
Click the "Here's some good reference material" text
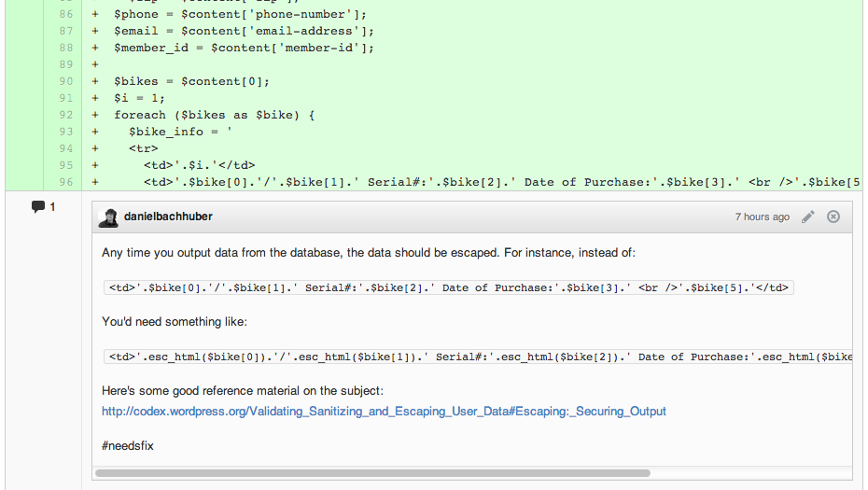click(243, 391)
